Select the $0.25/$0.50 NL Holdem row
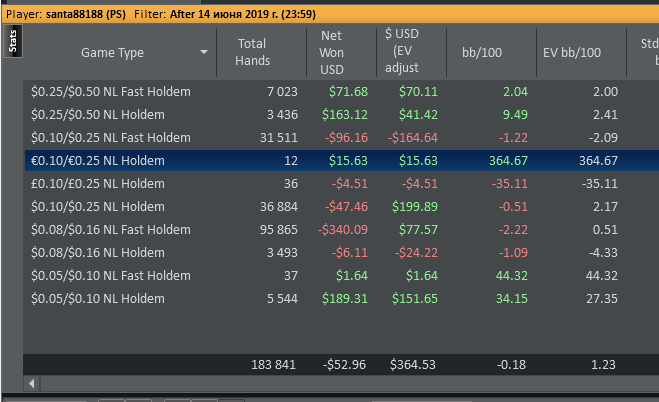 [341, 115]
